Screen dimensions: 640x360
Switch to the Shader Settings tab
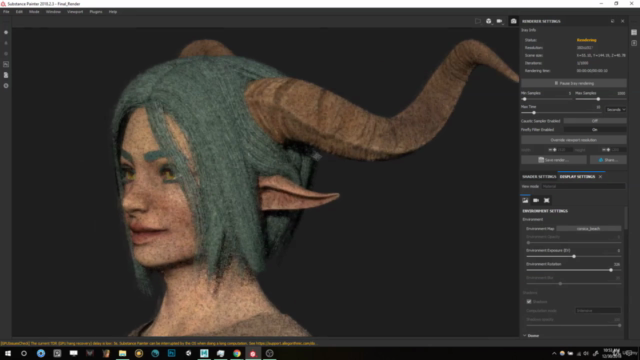(x=539, y=177)
